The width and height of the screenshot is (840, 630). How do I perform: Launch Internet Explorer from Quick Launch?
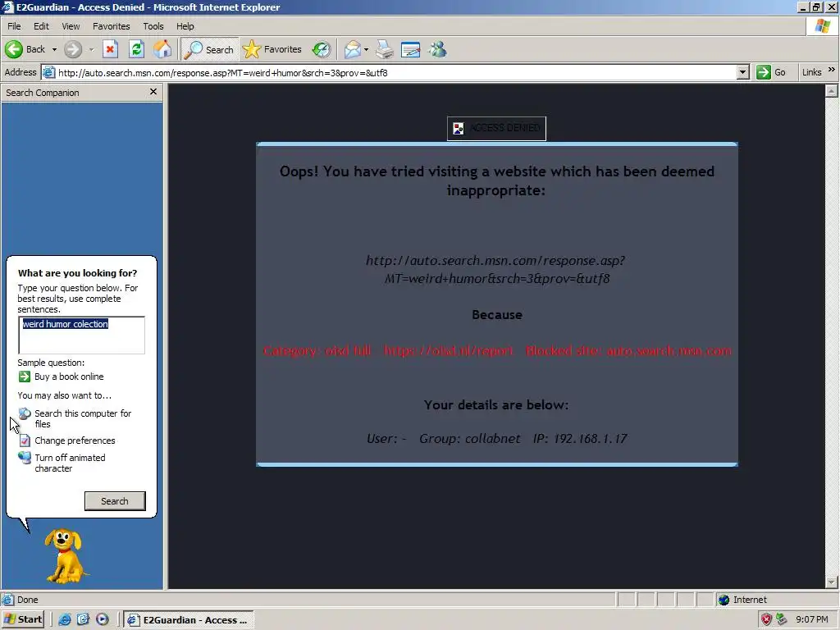coord(65,619)
